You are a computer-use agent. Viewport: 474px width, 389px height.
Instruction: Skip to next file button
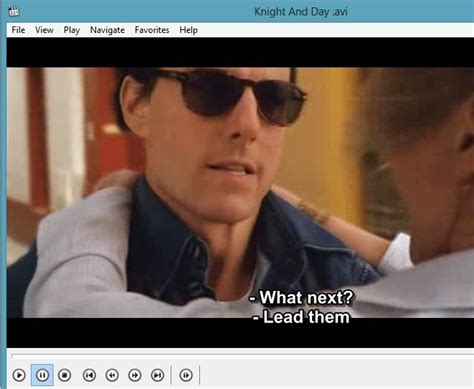[157, 375]
